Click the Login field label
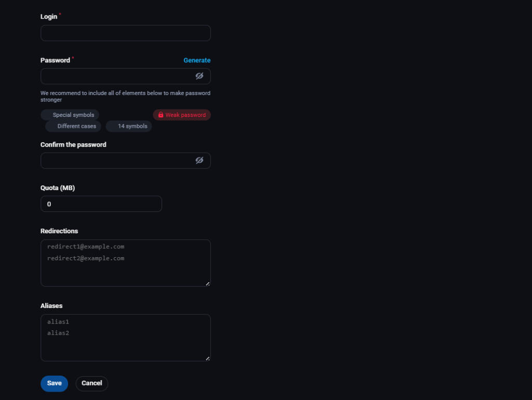This screenshot has width=532, height=400. click(x=49, y=17)
